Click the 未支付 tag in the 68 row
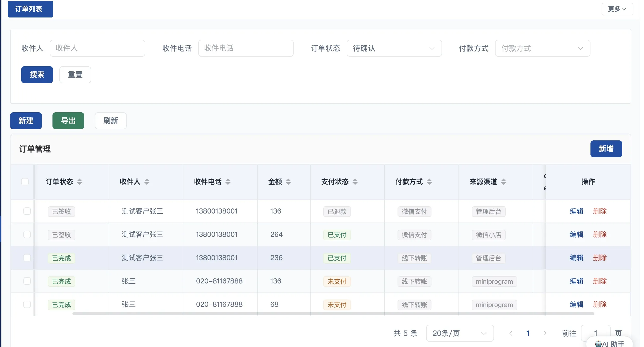The height and width of the screenshot is (347, 644). 337,305
